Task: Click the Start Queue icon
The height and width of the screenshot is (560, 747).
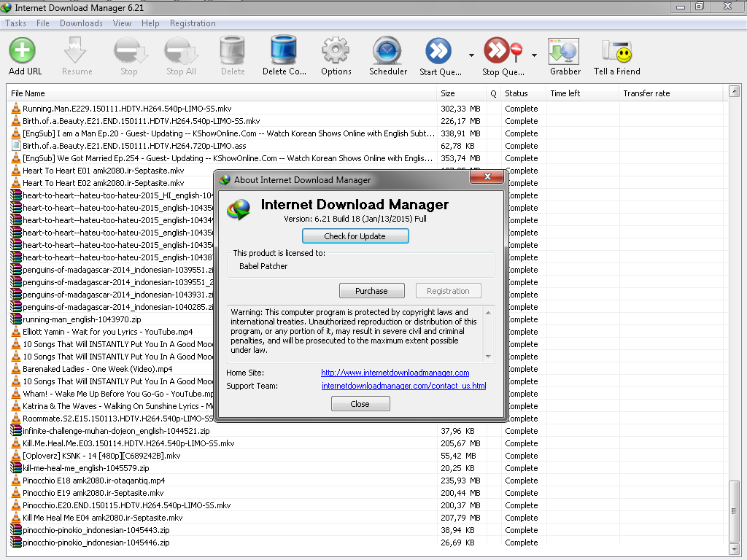Action: click(438, 50)
